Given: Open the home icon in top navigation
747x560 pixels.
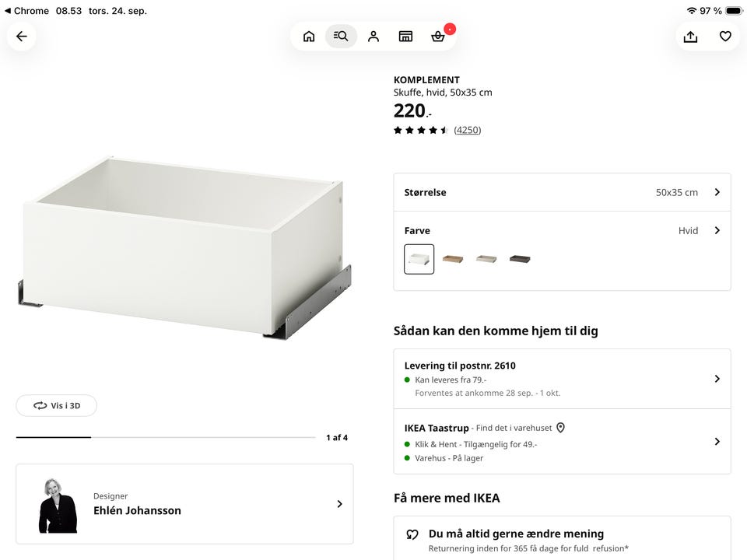Looking at the screenshot, I should (309, 37).
